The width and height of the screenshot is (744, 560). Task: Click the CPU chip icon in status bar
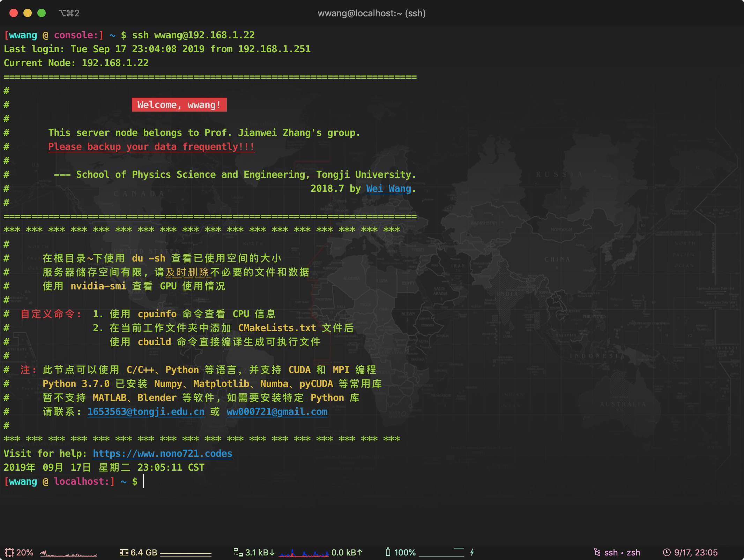tap(9, 552)
